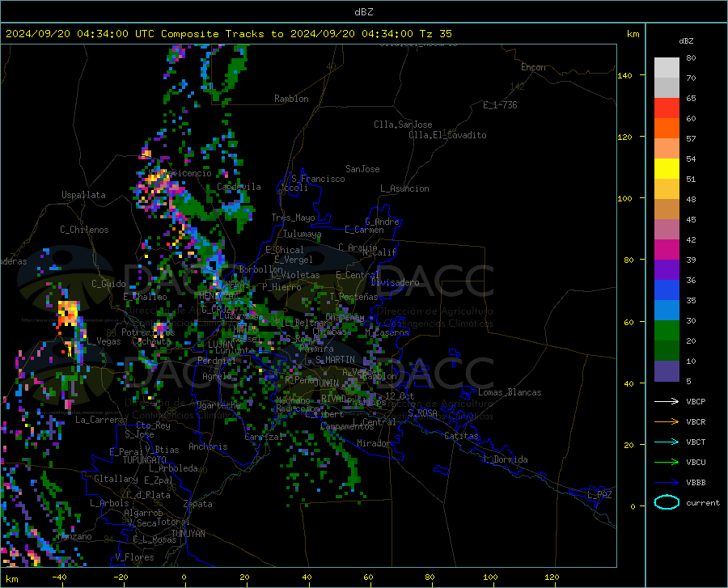The width and height of the screenshot is (728, 588).
Task: Click the intense orange storm cell near C_Guido
Action: (x=68, y=314)
